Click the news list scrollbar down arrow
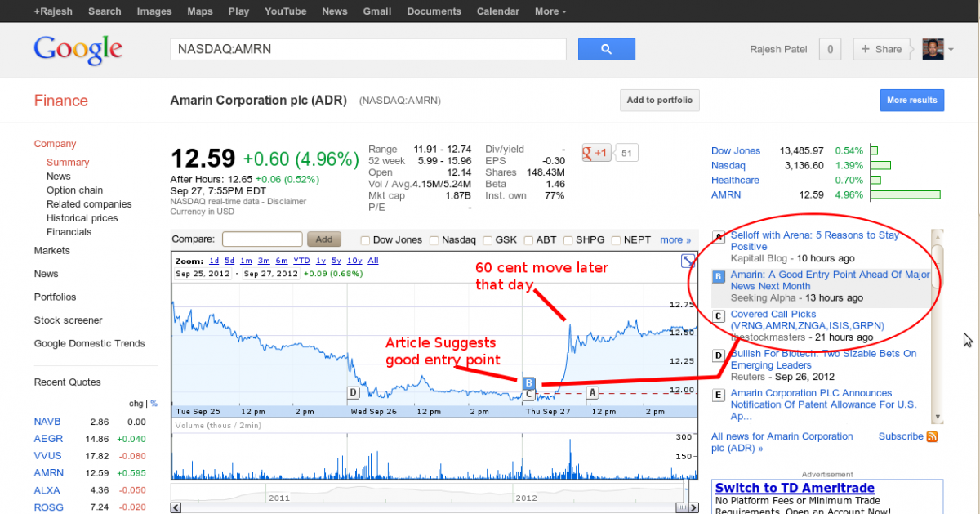 coord(938,418)
